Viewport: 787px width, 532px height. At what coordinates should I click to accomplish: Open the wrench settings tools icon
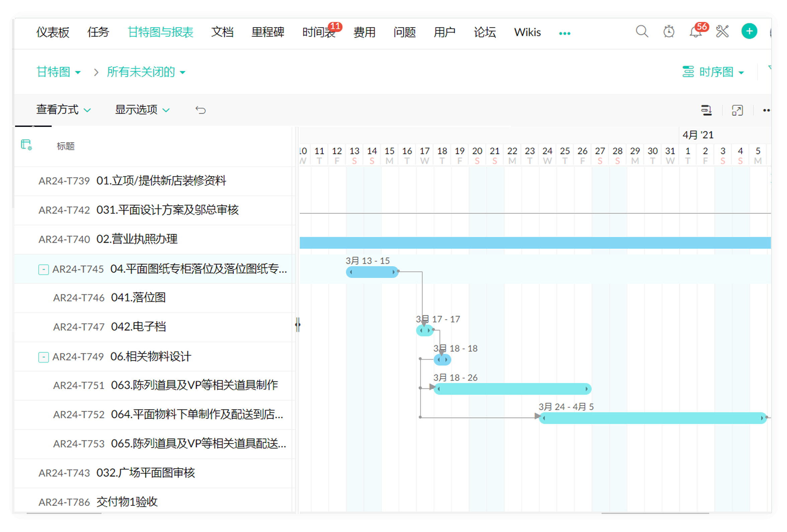click(722, 32)
